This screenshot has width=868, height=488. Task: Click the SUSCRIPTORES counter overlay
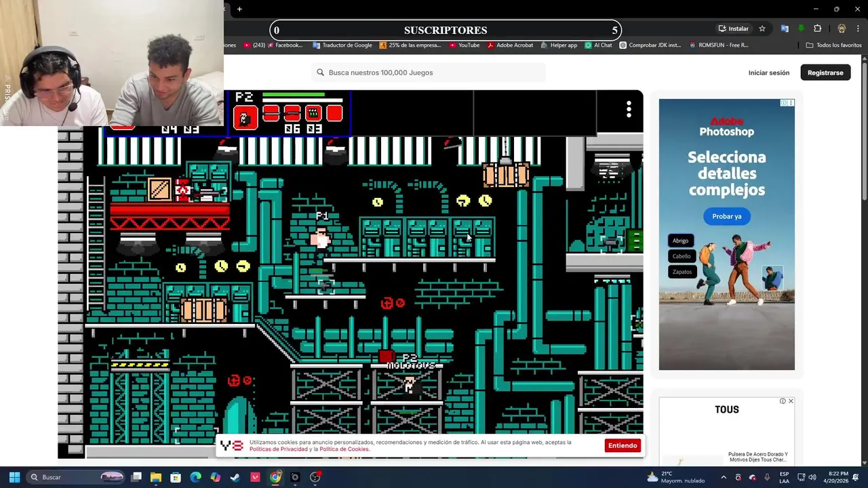pyautogui.click(x=446, y=30)
